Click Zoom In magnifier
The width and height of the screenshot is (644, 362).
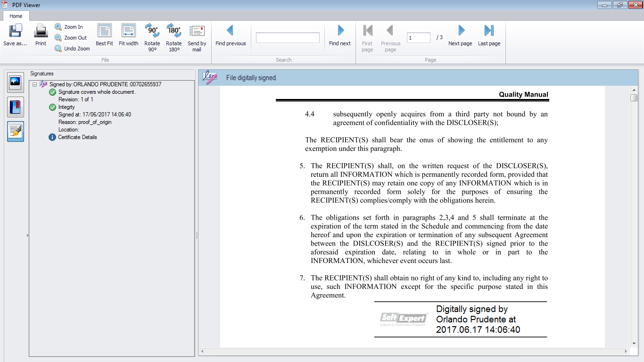click(58, 27)
